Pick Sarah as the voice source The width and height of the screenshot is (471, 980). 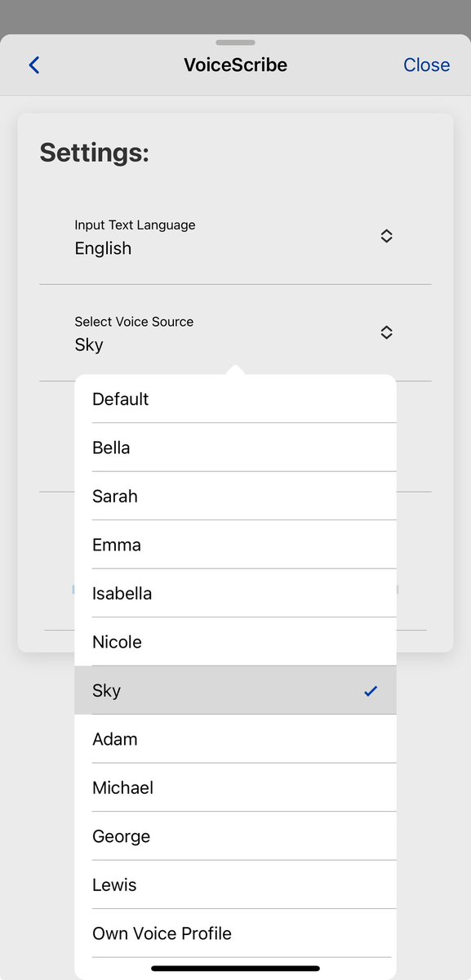[x=235, y=497]
